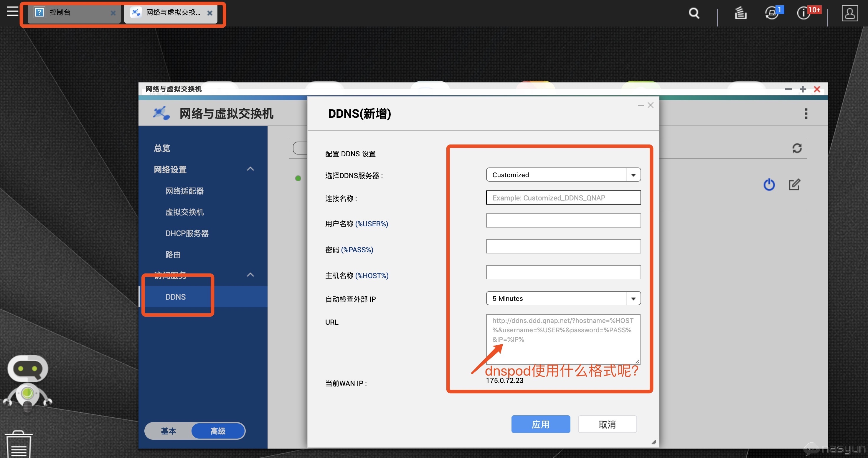Screen dimensions: 868x458
Task: Switch to 基本 mode
Action: coord(168,431)
